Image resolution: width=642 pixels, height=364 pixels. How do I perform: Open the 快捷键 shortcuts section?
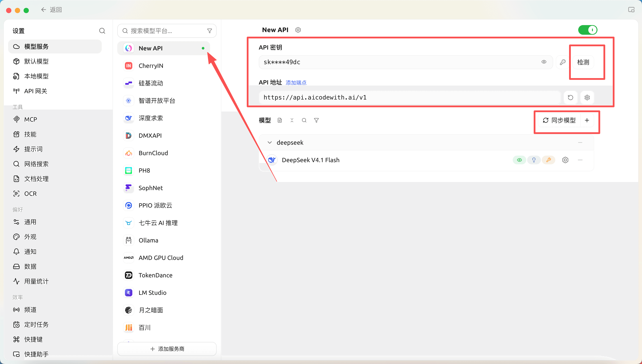[x=55, y=339]
